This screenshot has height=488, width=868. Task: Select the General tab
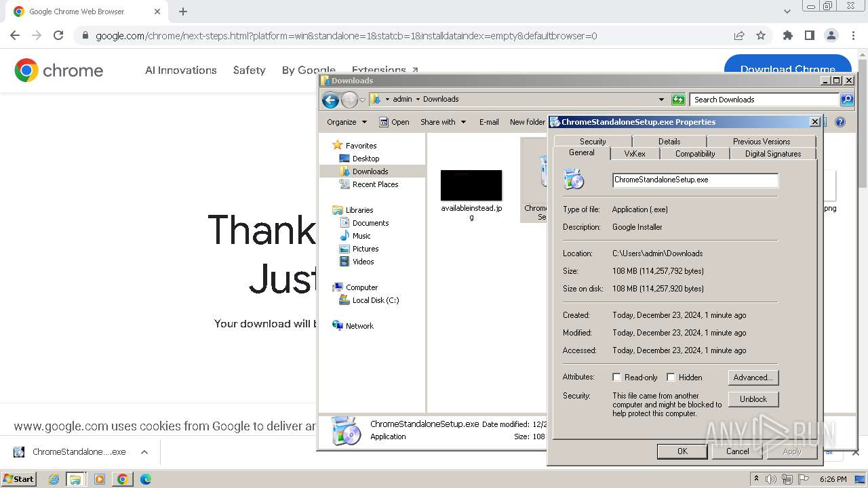[582, 153]
